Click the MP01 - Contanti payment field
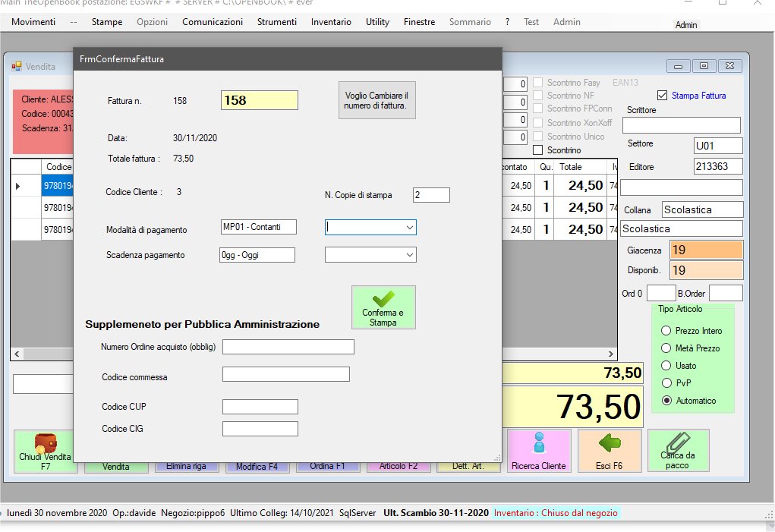 pyautogui.click(x=259, y=227)
